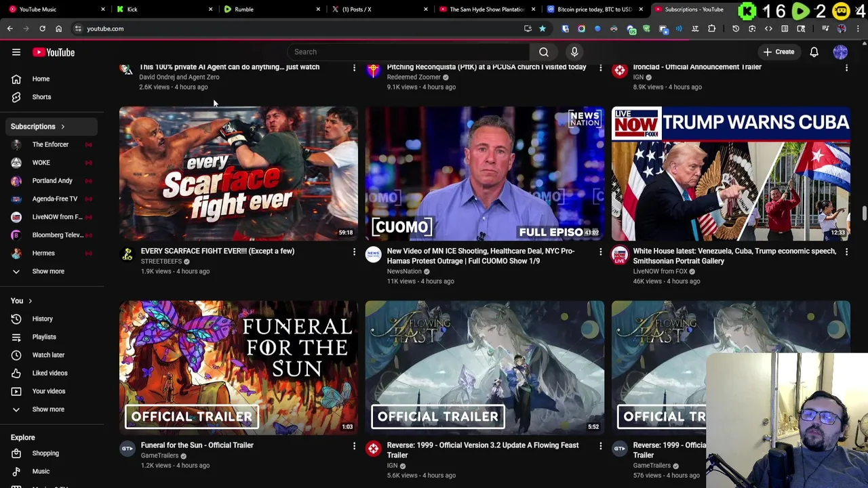
Task: Open options for the NewsNation CUOMO video
Action: 600,252
